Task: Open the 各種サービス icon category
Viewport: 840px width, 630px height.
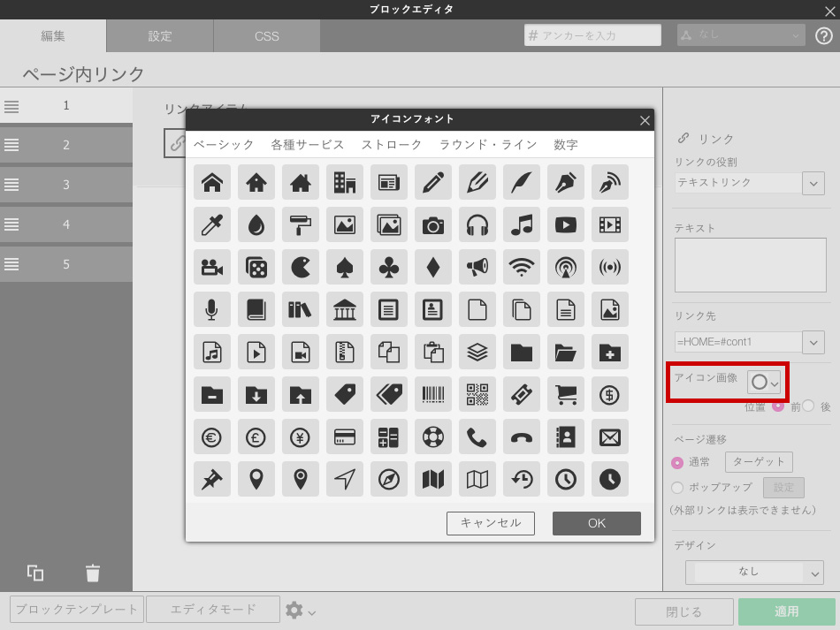Action: tap(308, 145)
